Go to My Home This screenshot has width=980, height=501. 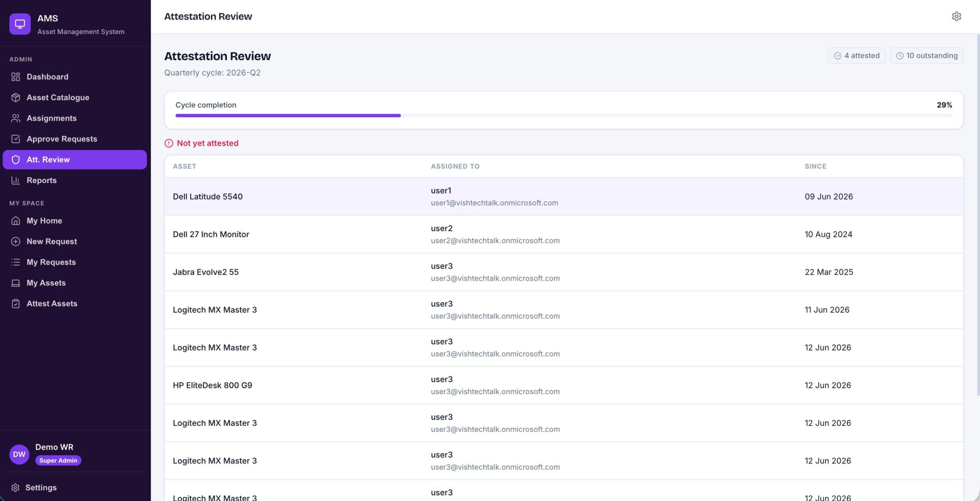(75, 221)
